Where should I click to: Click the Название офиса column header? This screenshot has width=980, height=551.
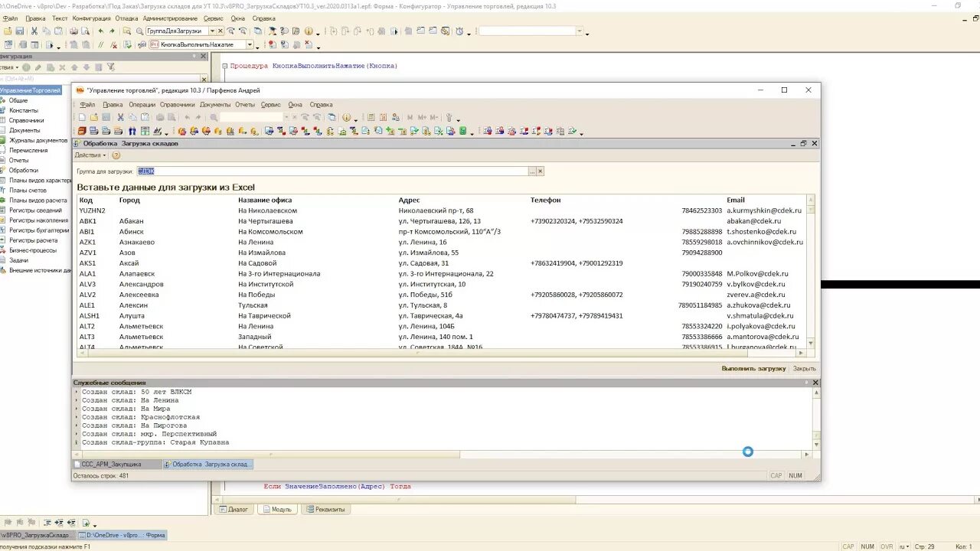(264, 201)
